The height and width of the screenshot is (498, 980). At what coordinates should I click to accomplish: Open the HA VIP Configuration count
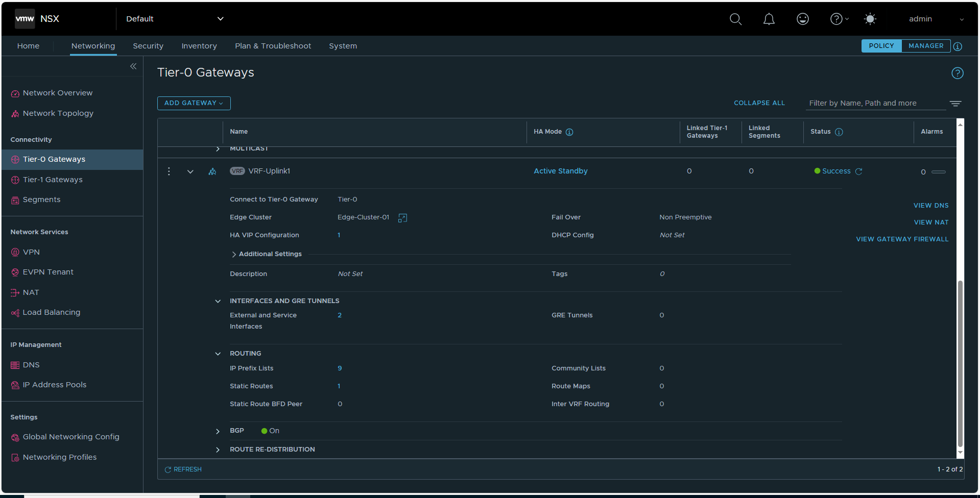pos(339,235)
